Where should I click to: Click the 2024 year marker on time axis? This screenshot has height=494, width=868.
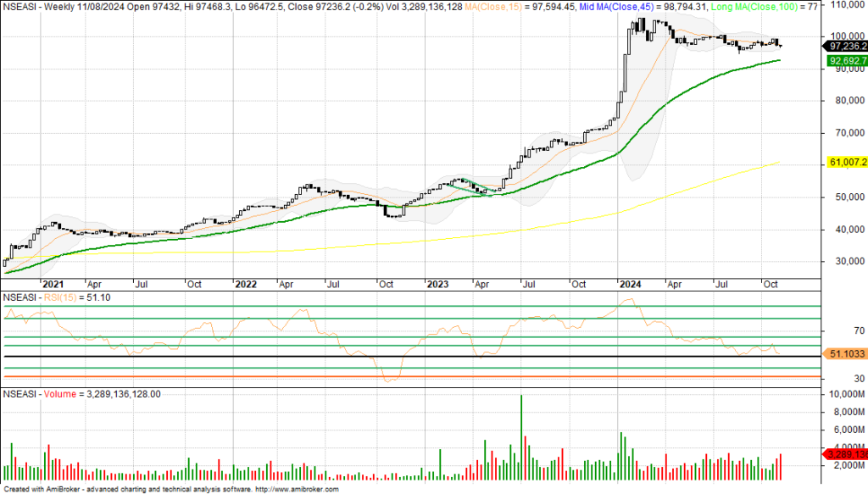click(x=630, y=285)
